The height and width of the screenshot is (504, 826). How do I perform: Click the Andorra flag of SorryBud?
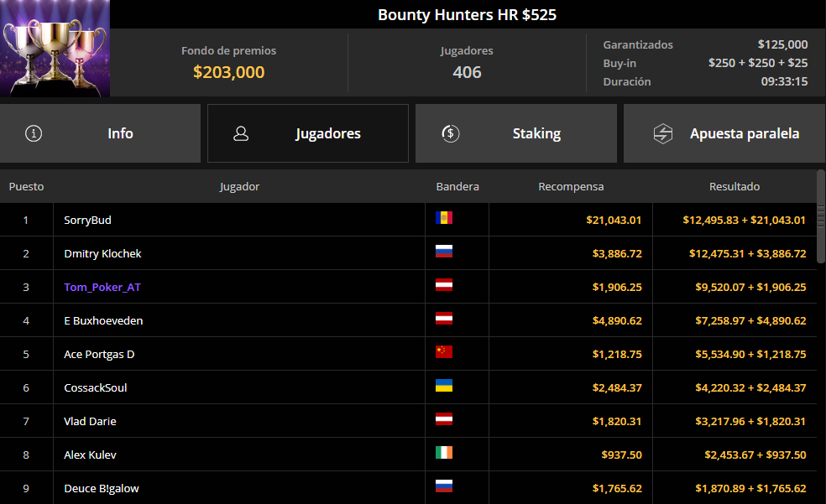[444, 218]
